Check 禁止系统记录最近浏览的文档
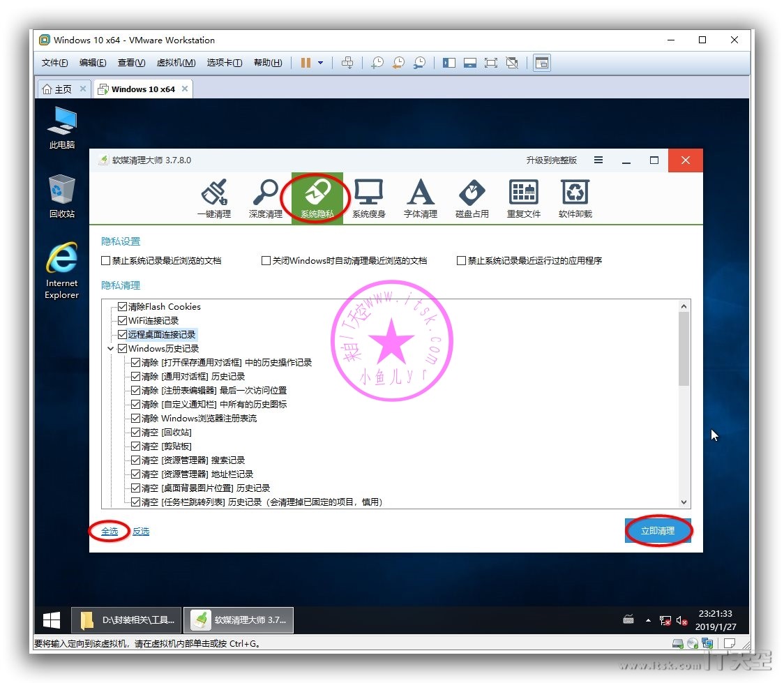 [105, 260]
